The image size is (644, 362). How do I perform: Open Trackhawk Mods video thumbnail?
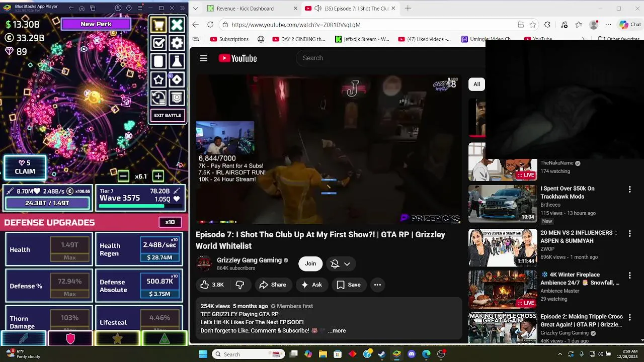[503, 203]
